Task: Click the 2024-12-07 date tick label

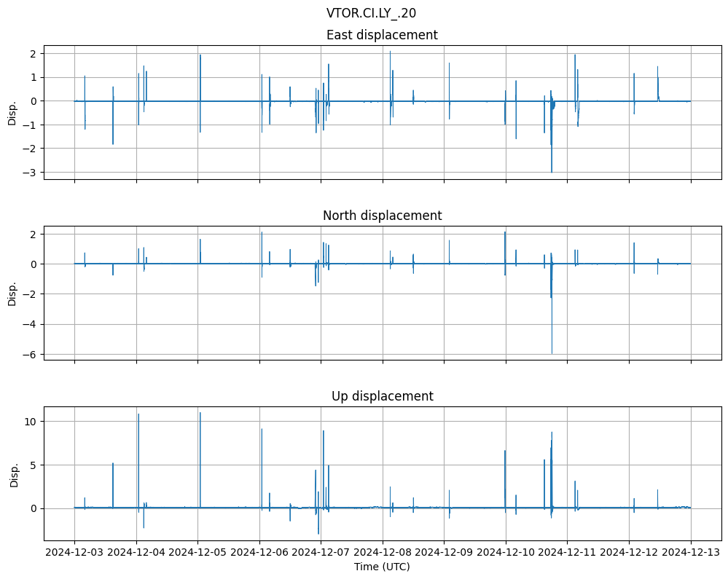Action: (321, 553)
